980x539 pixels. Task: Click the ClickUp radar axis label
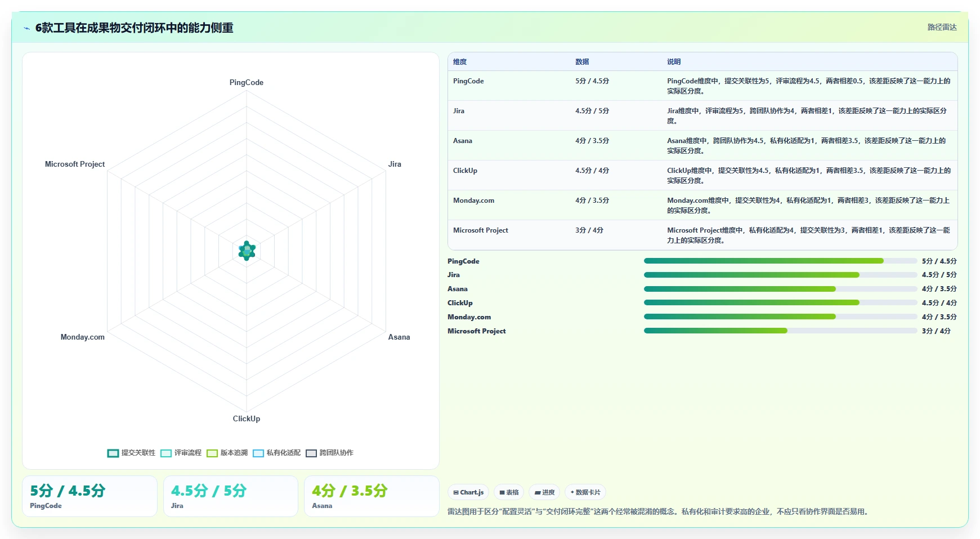[x=247, y=418]
